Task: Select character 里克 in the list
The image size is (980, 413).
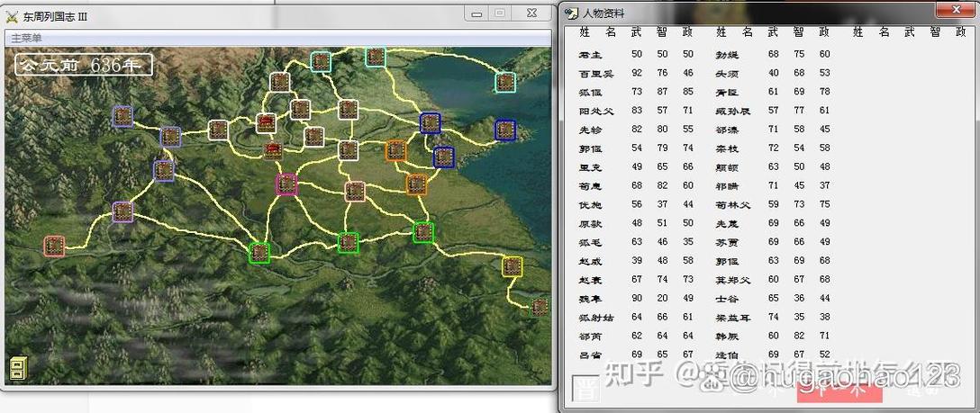Action: [589, 167]
